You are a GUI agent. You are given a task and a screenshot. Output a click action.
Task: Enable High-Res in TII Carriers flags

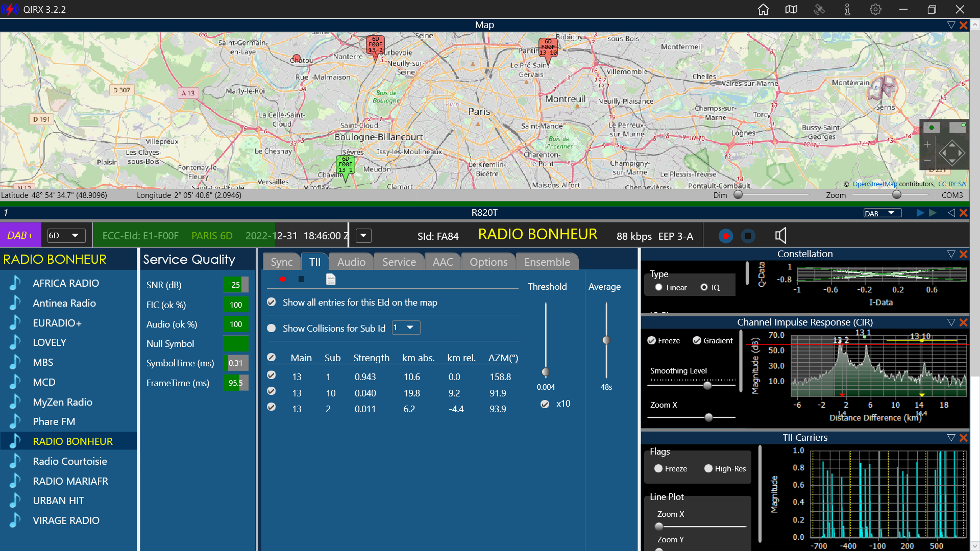[x=708, y=468]
